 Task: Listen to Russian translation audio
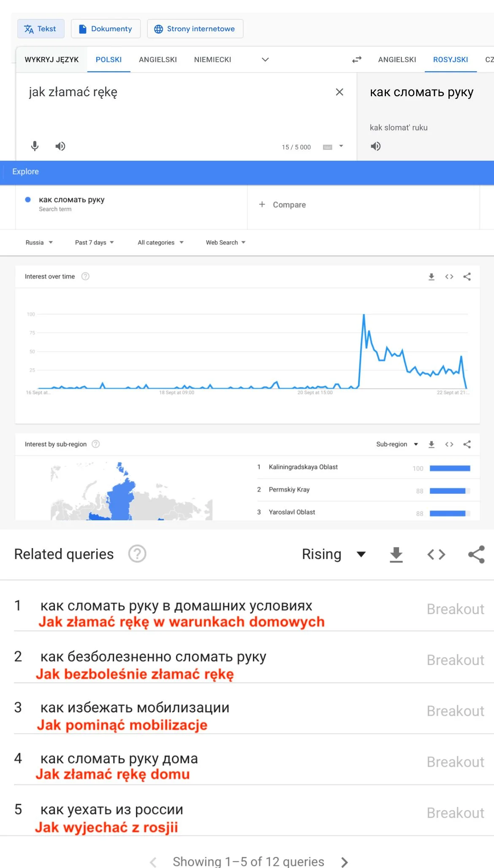tap(376, 146)
